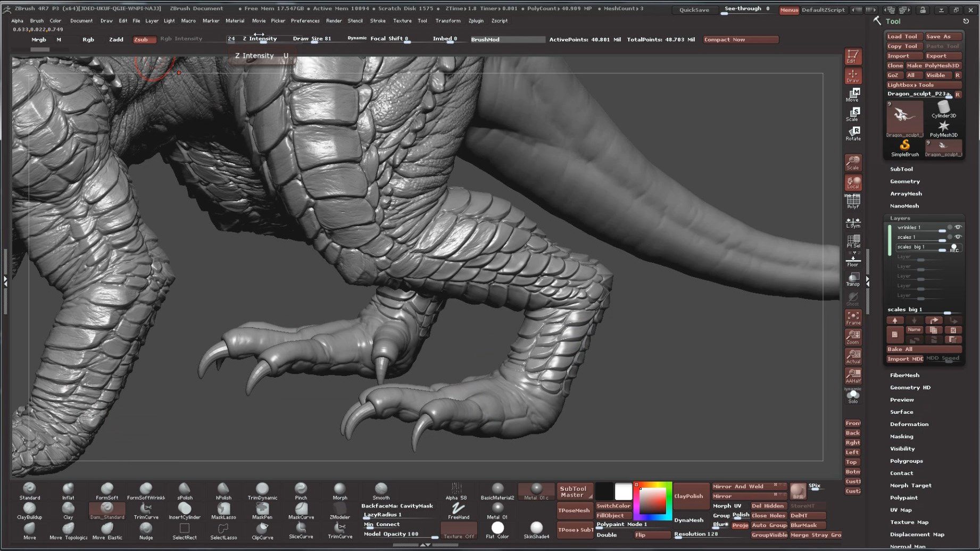Open the Zplugin menu
The width and height of the screenshot is (980, 551).
[x=476, y=21]
